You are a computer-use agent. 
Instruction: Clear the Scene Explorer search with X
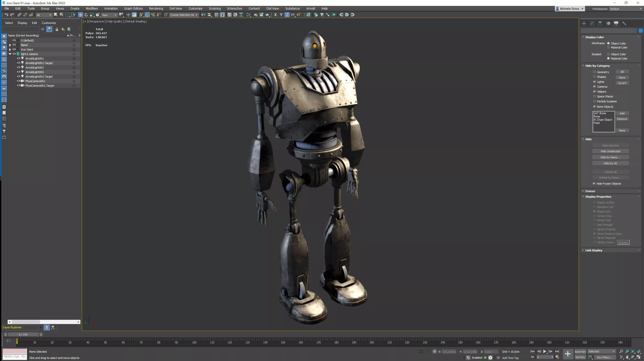(x=43, y=29)
